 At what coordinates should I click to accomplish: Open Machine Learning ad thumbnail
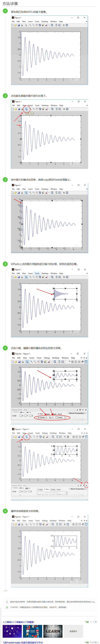tap(32, 631)
